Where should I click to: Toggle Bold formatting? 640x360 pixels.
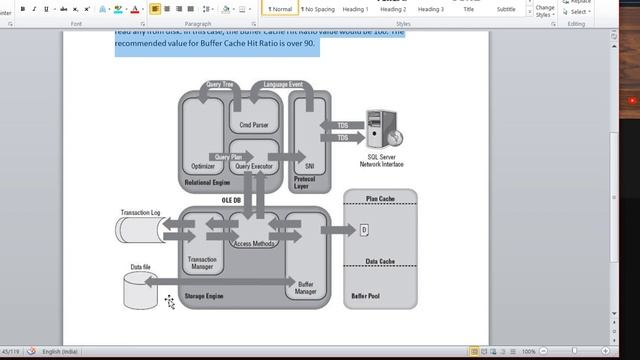(x=22, y=9)
